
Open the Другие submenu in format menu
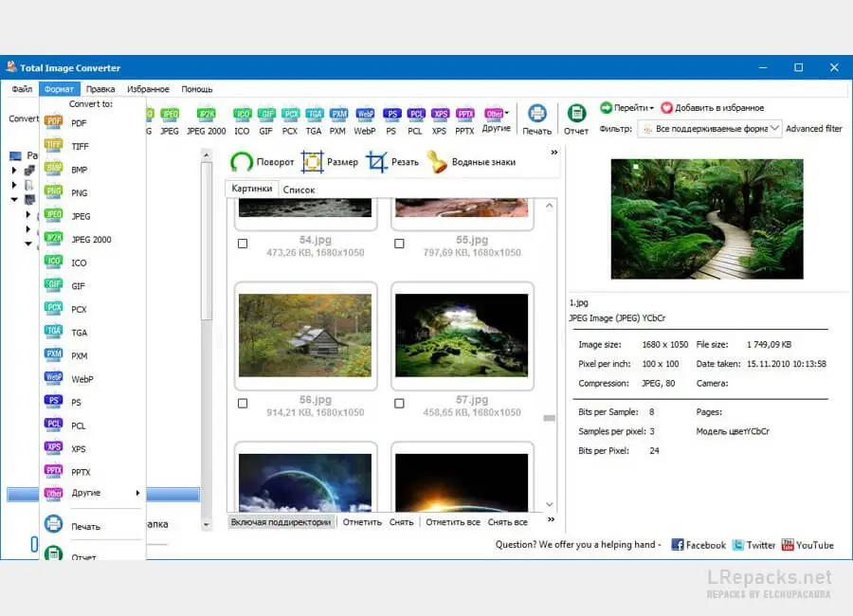pyautogui.click(x=93, y=493)
